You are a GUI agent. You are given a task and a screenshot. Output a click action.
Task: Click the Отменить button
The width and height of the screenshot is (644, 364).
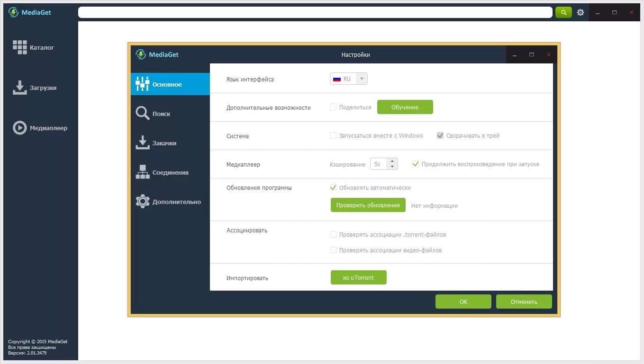pos(524,302)
